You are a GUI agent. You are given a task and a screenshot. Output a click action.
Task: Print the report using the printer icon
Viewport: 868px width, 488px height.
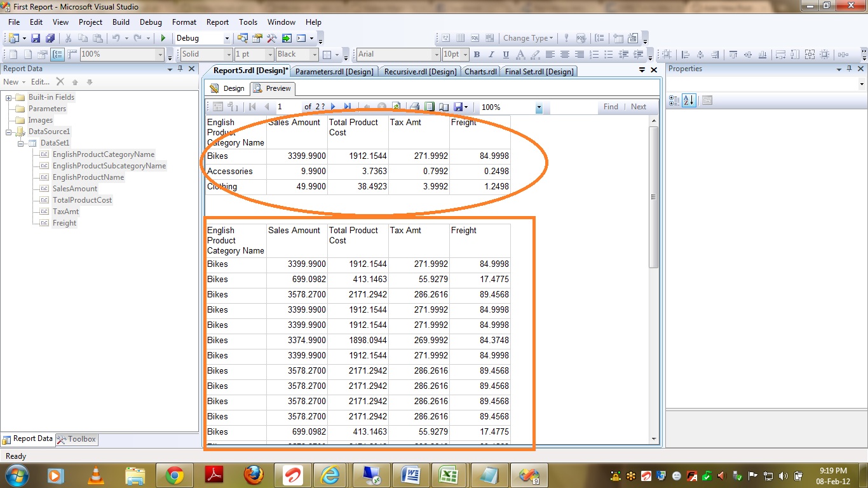pyautogui.click(x=414, y=107)
